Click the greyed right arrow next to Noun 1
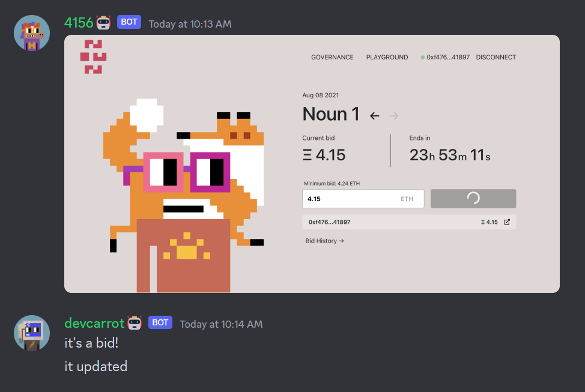 (393, 116)
